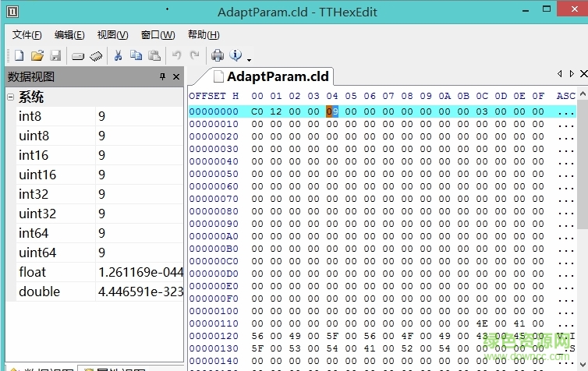Screen dimensions: 588x371
Task: Click the Save disk icon
Action: (55, 55)
